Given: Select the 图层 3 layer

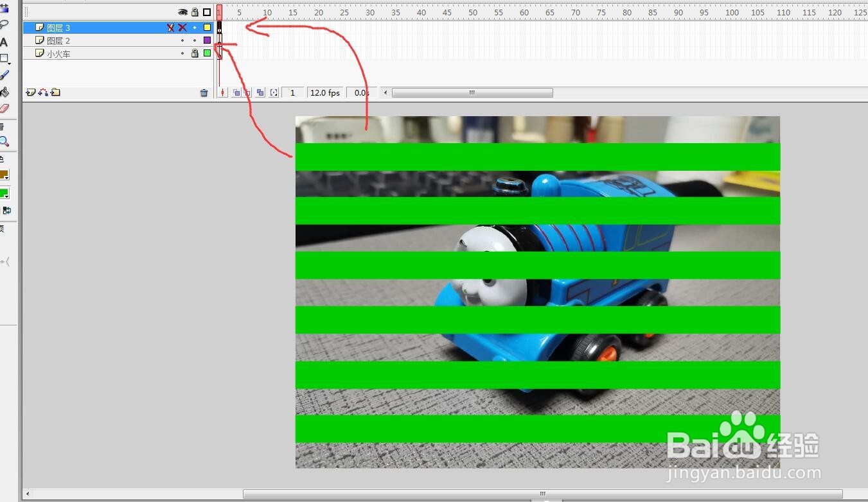Looking at the screenshot, I should pyautogui.click(x=118, y=28).
